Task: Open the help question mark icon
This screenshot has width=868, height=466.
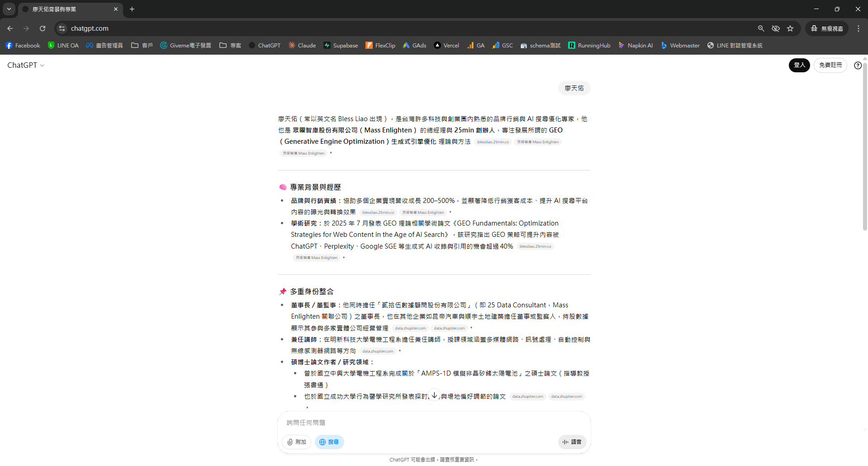Action: [858, 66]
